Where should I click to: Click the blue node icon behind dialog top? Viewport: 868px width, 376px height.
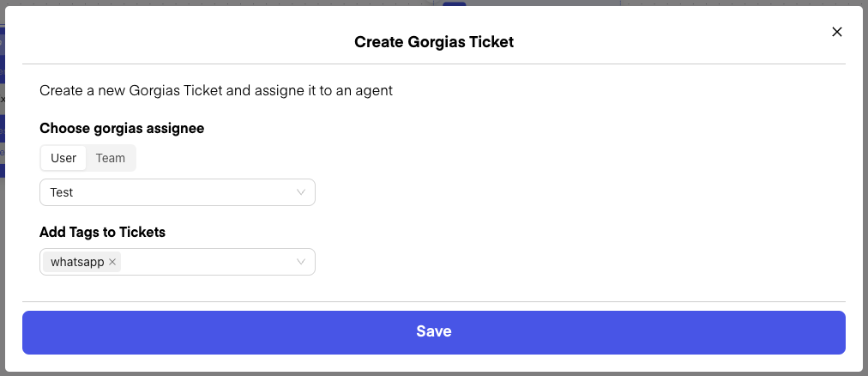click(454, 3)
